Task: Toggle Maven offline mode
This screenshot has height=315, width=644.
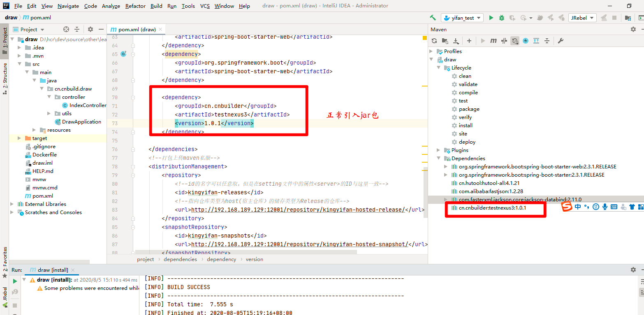Action: 515,41
